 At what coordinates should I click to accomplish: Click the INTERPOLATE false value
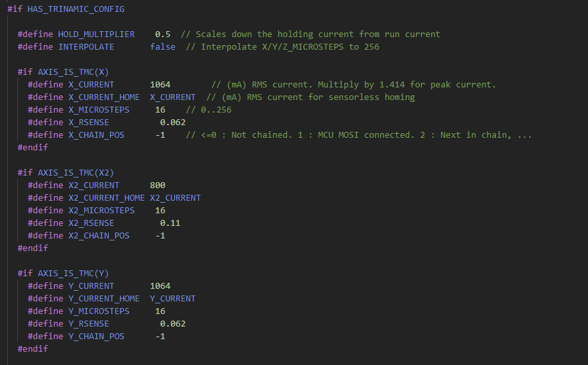pos(163,47)
